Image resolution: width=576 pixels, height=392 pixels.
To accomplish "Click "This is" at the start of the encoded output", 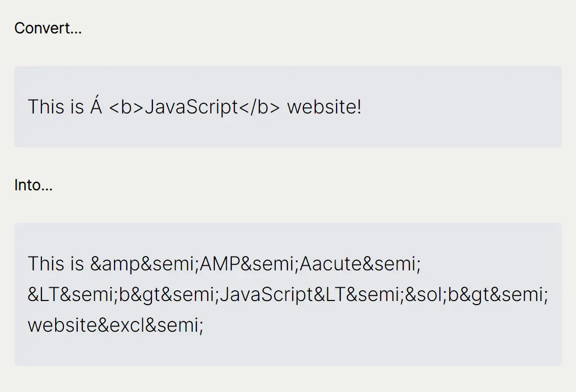I will click(x=56, y=264).
